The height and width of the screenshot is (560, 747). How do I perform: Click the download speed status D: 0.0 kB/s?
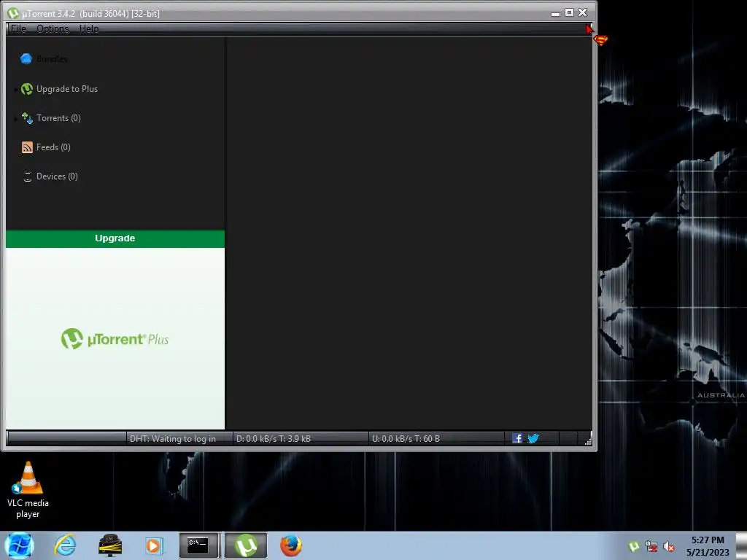click(274, 439)
